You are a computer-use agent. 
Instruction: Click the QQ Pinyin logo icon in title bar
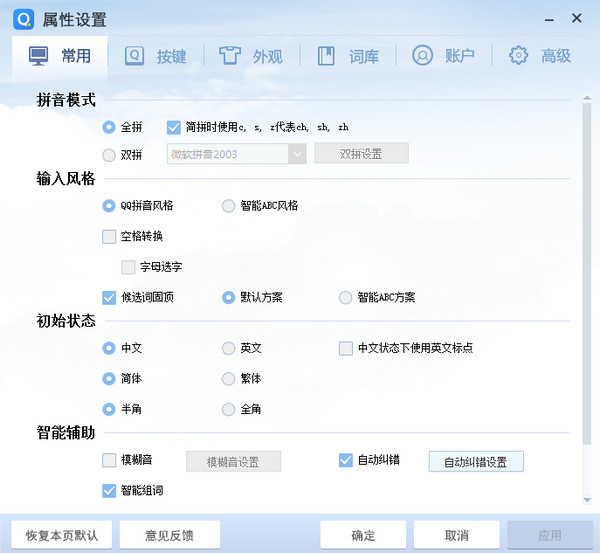pyautogui.click(x=19, y=19)
